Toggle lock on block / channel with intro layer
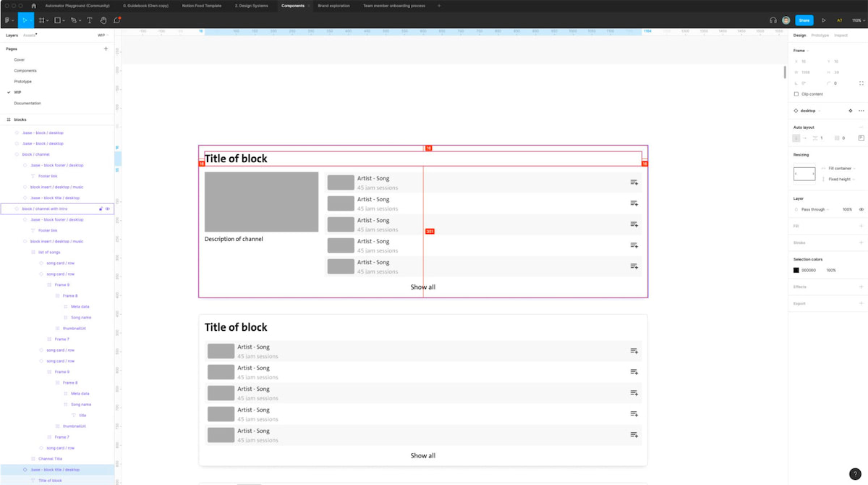The height and width of the screenshot is (485, 868). click(101, 208)
